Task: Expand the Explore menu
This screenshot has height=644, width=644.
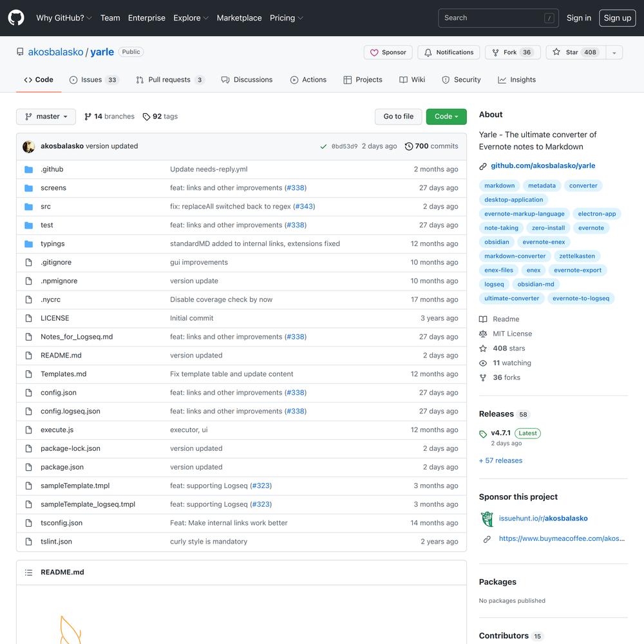Action: pyautogui.click(x=191, y=18)
